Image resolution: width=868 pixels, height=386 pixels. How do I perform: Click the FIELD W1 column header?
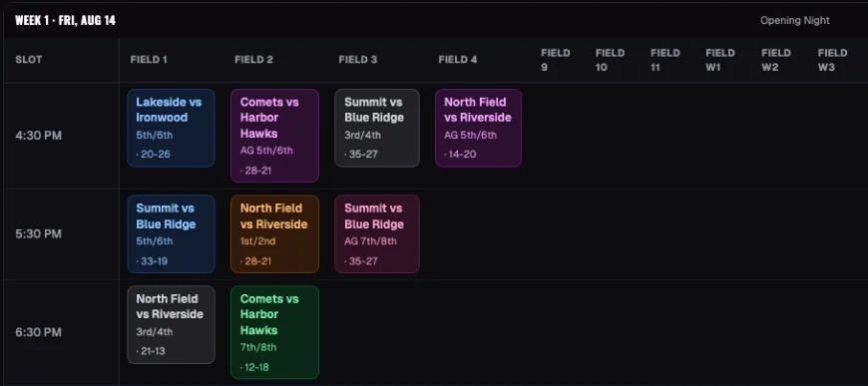point(720,60)
